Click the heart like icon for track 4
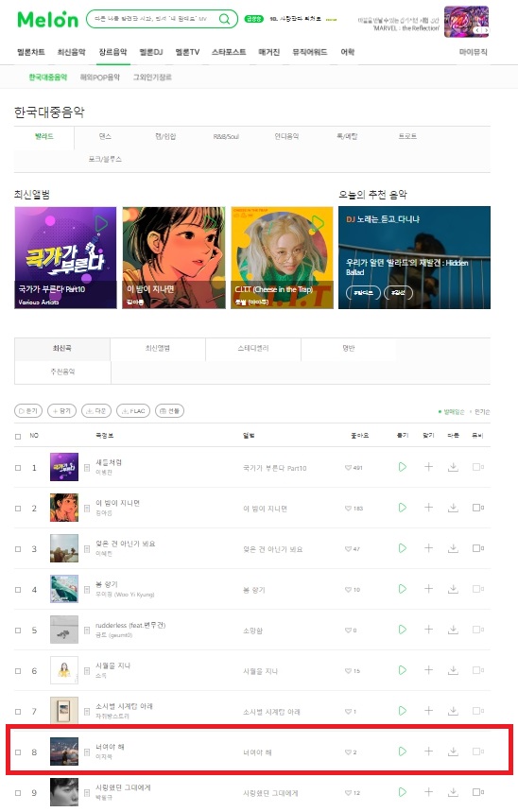The width and height of the screenshot is (518, 812). click(348, 589)
